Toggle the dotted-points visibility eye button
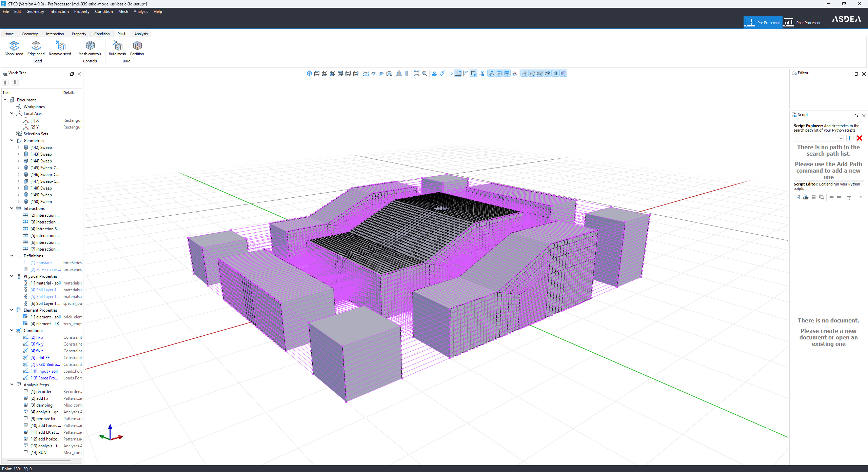This screenshot has width=868, height=472. click(491, 73)
